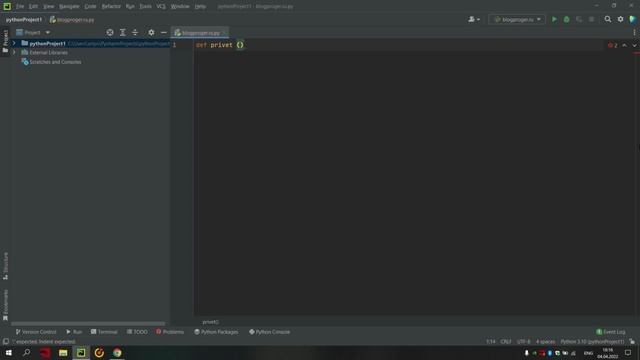Screen dimensions: 640x360
Task: Open the Version Control tool window
Action: tap(36, 332)
